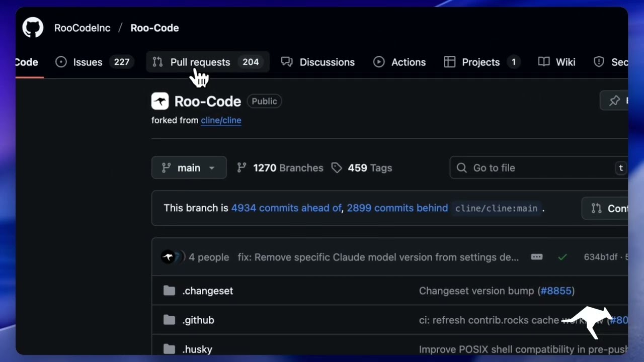Click the branch icon inside main button

click(x=166, y=168)
